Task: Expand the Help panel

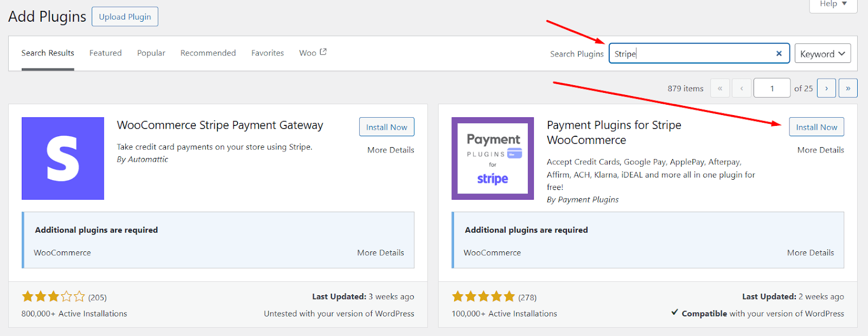Action: click(x=833, y=4)
